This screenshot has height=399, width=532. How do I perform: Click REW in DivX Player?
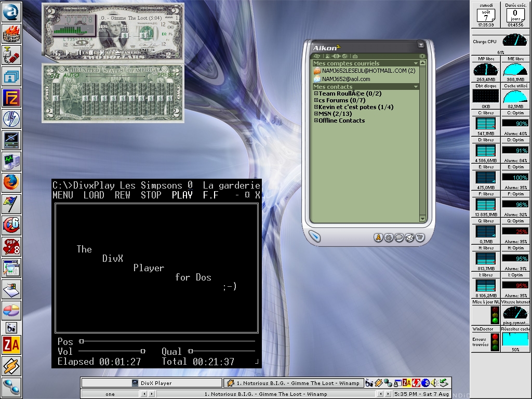coord(122,195)
